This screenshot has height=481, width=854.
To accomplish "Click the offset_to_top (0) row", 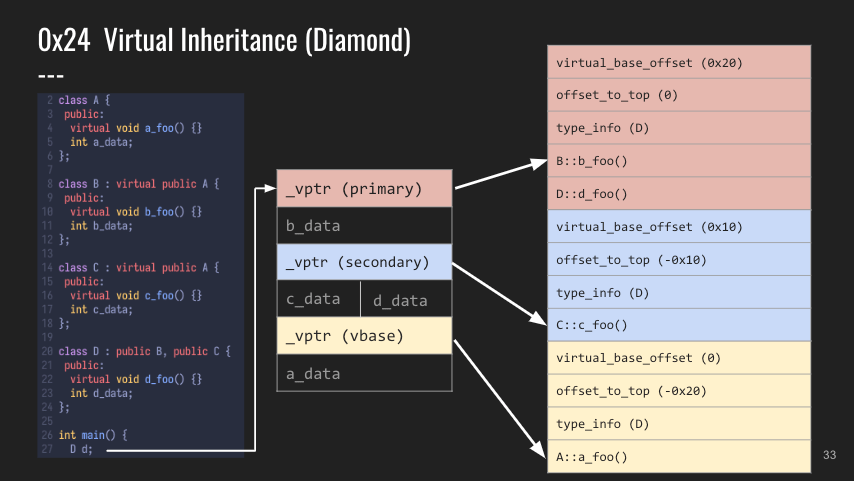I will pyautogui.click(x=679, y=95).
